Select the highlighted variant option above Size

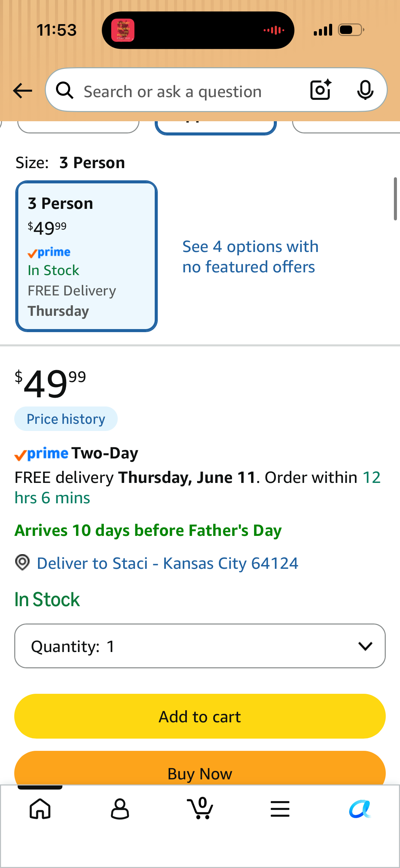[216, 127]
